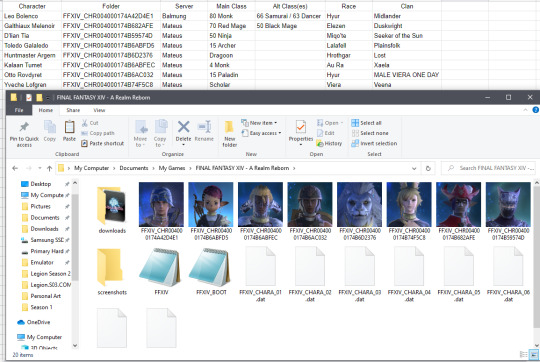The image size is (540, 362).
Task: Select Downloads in navigation pane
Action: click(44, 229)
